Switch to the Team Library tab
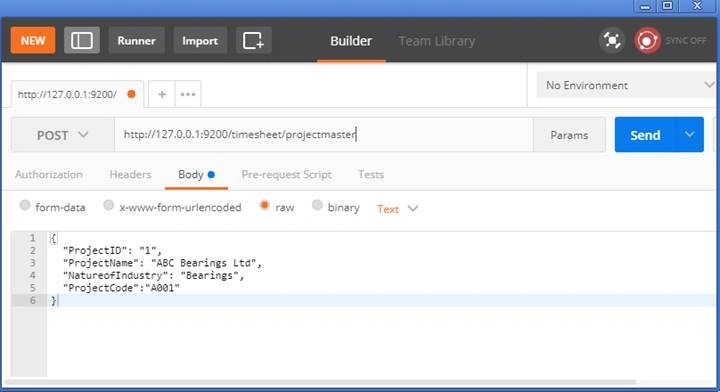Image resolution: width=720 pixels, height=392 pixels. 437,41
